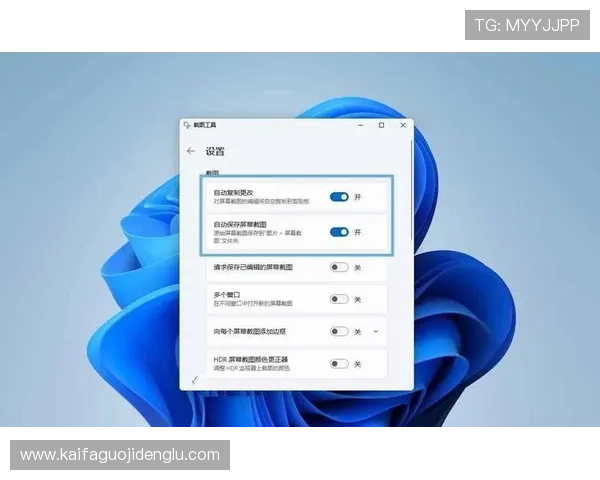Enable the 请求保存已编辑的屏幕截图 toggle
This screenshot has width=600, height=480.
(339, 267)
